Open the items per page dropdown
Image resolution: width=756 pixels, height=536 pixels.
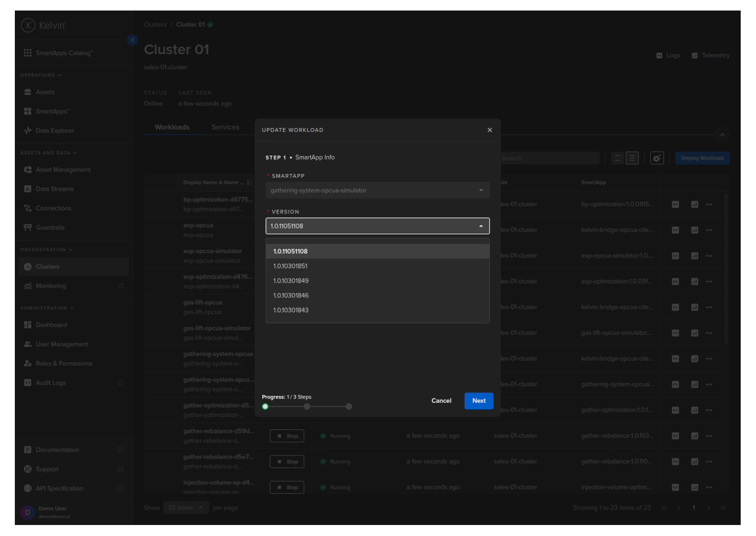point(186,508)
